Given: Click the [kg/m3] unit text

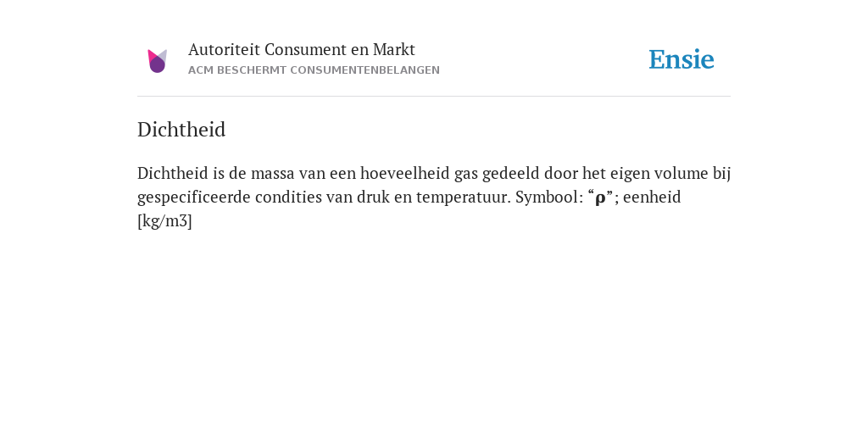Looking at the screenshot, I should 164,221.
